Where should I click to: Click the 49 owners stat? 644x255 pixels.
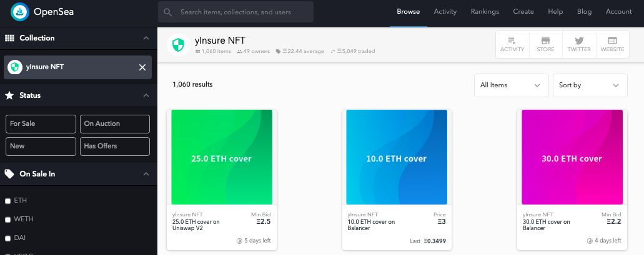click(x=254, y=51)
